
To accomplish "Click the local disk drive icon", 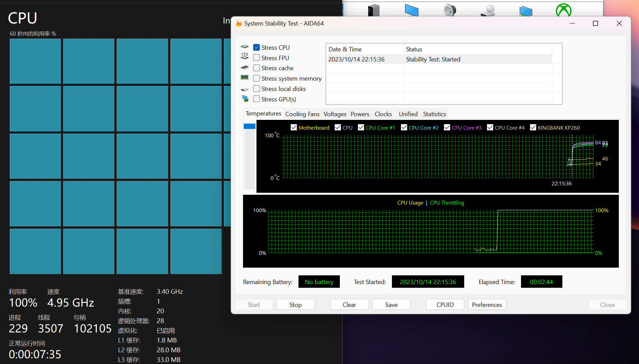I will coord(244,89).
